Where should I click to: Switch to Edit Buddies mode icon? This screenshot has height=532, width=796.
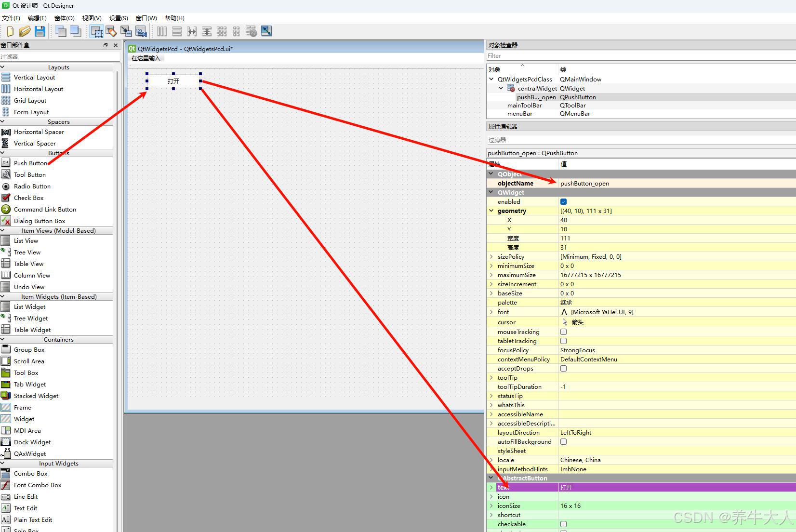point(126,32)
